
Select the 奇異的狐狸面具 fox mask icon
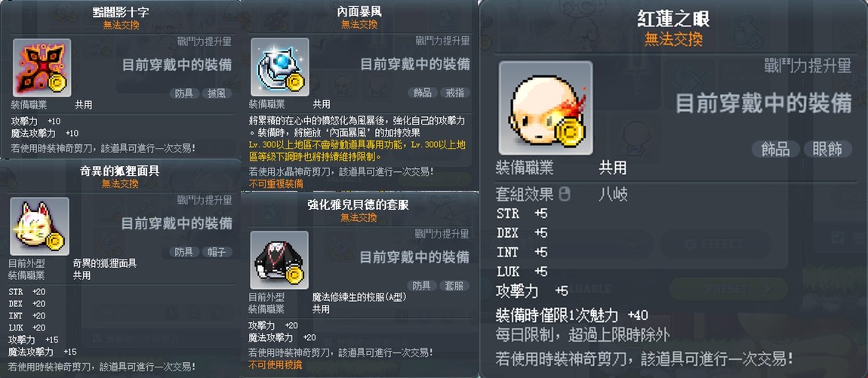[x=39, y=226]
